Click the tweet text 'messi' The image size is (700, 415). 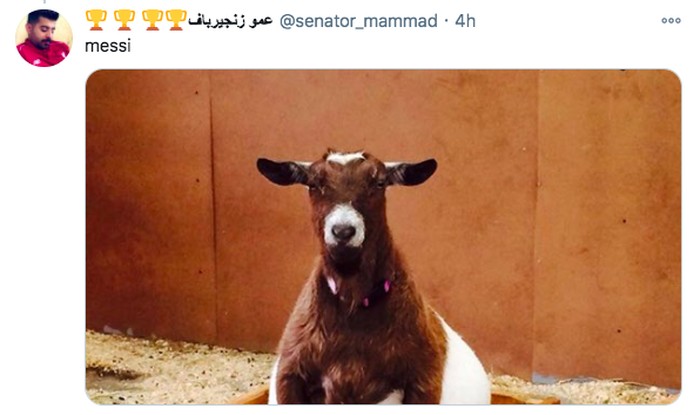[x=108, y=46]
